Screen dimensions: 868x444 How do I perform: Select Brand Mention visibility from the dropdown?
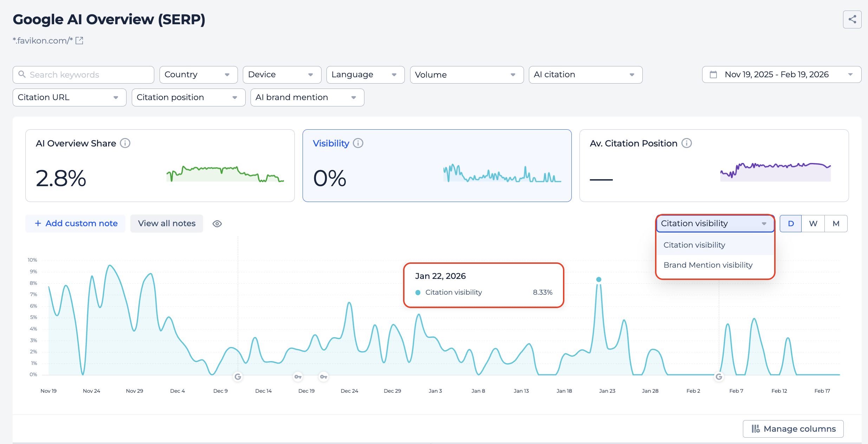pyautogui.click(x=708, y=265)
